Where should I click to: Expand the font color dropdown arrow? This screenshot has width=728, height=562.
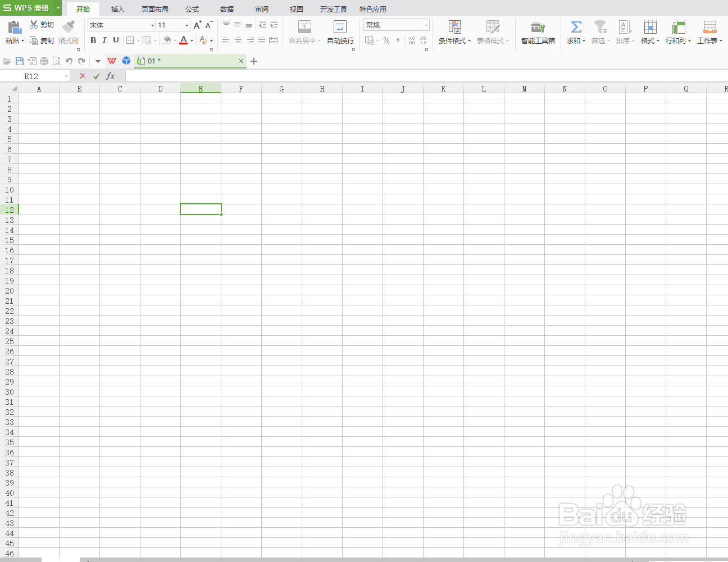(192, 40)
